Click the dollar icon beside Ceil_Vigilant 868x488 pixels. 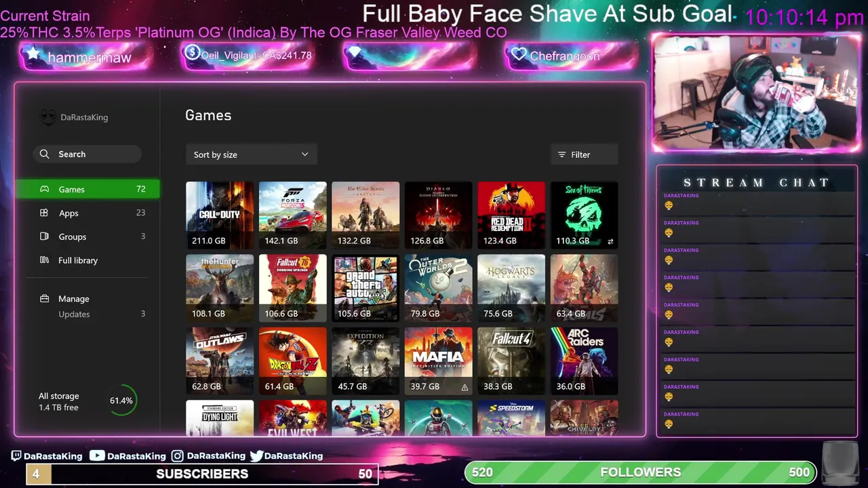tap(192, 52)
